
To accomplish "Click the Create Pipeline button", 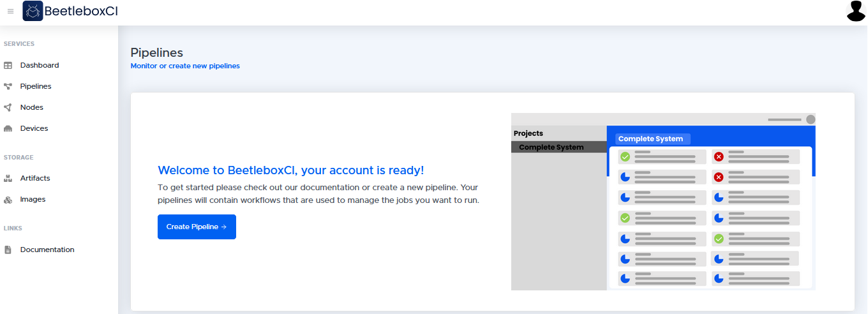I will click(x=197, y=227).
